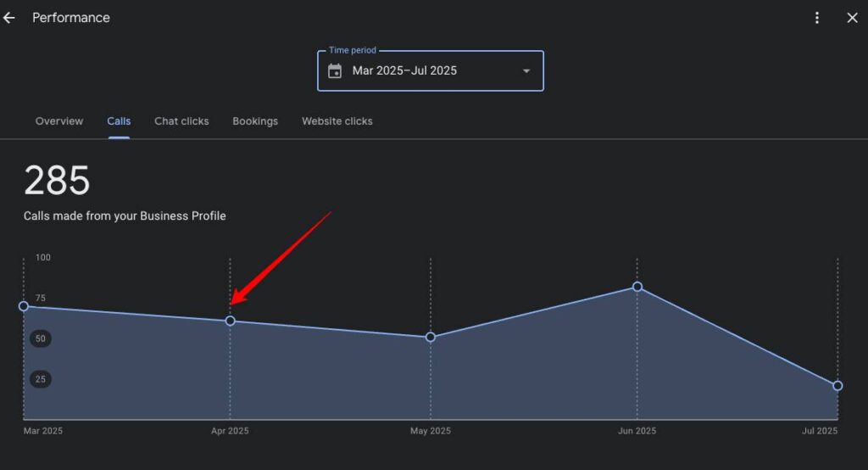Select the Calls tab

pos(119,121)
